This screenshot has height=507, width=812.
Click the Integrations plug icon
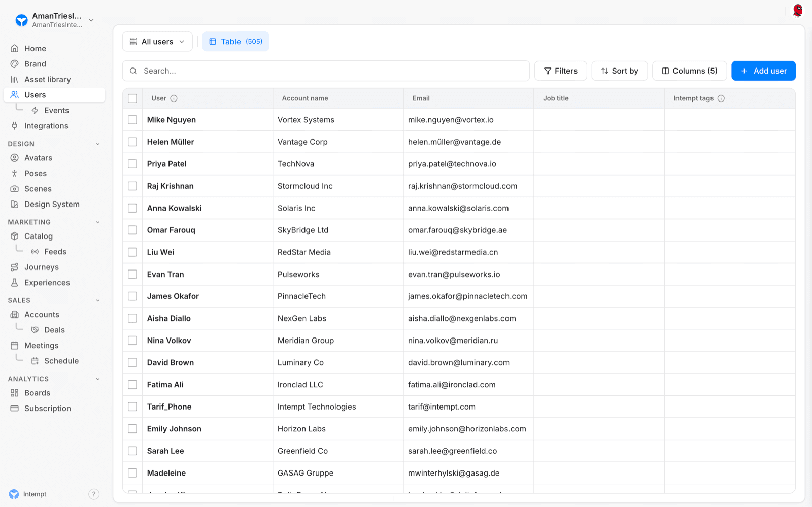(x=15, y=126)
